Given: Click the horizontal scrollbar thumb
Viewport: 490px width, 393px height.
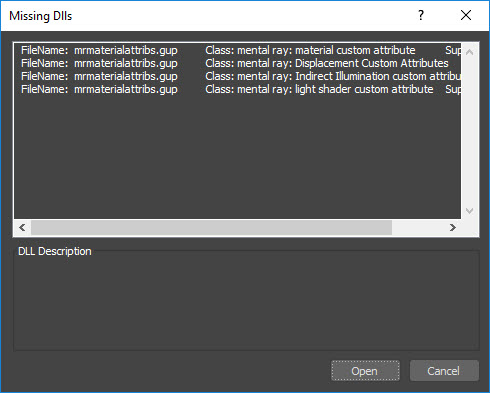Looking at the screenshot, I should pos(211,228).
